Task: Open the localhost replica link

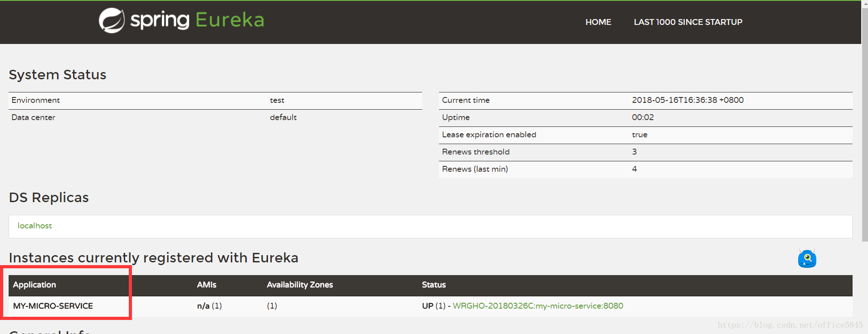Action: (x=34, y=226)
